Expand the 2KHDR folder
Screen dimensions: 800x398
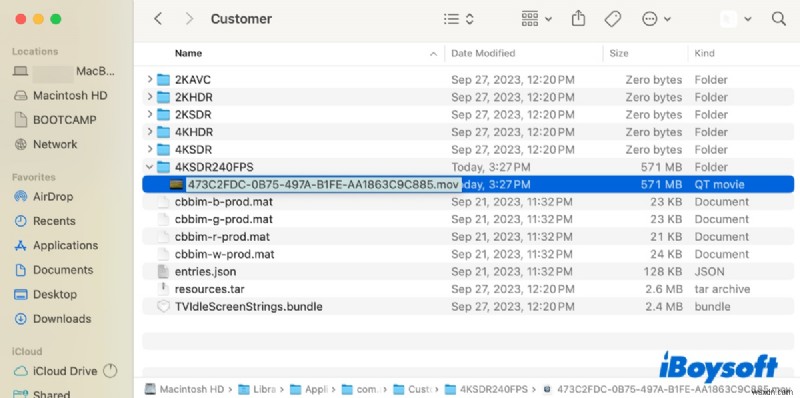(149, 97)
